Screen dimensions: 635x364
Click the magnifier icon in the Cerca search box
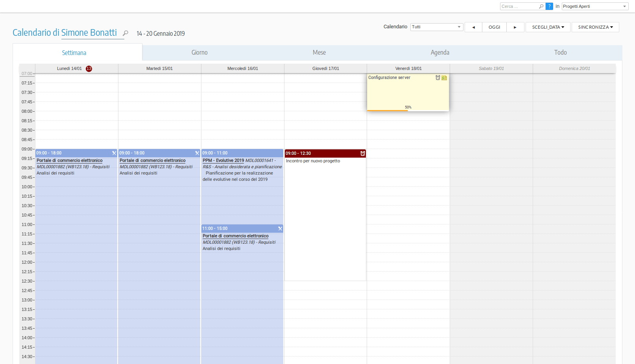point(541,6)
